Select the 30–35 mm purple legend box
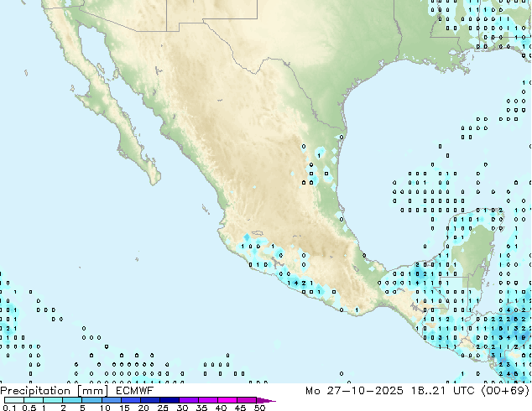Screen dimensions: 532x411 coord(189,400)
